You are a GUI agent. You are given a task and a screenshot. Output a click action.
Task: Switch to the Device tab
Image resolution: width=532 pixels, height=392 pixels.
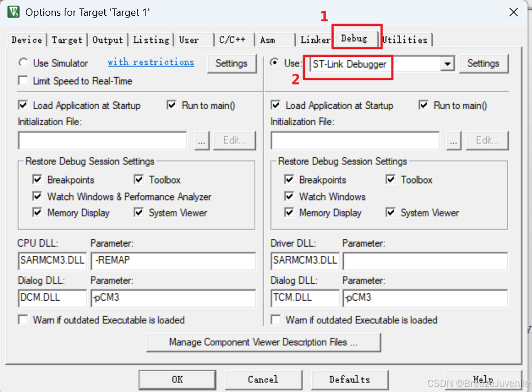pos(27,40)
